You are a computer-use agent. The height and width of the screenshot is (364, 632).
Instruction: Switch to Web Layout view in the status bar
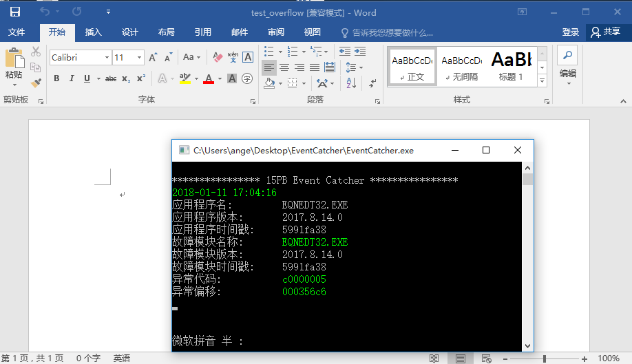click(487, 358)
